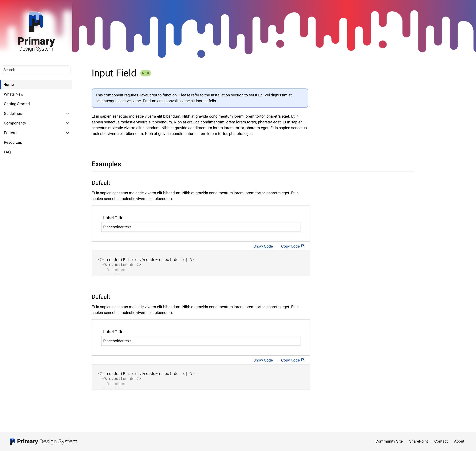476x451 pixels.
Task: Open the Resources navigation item
Action: tap(13, 142)
